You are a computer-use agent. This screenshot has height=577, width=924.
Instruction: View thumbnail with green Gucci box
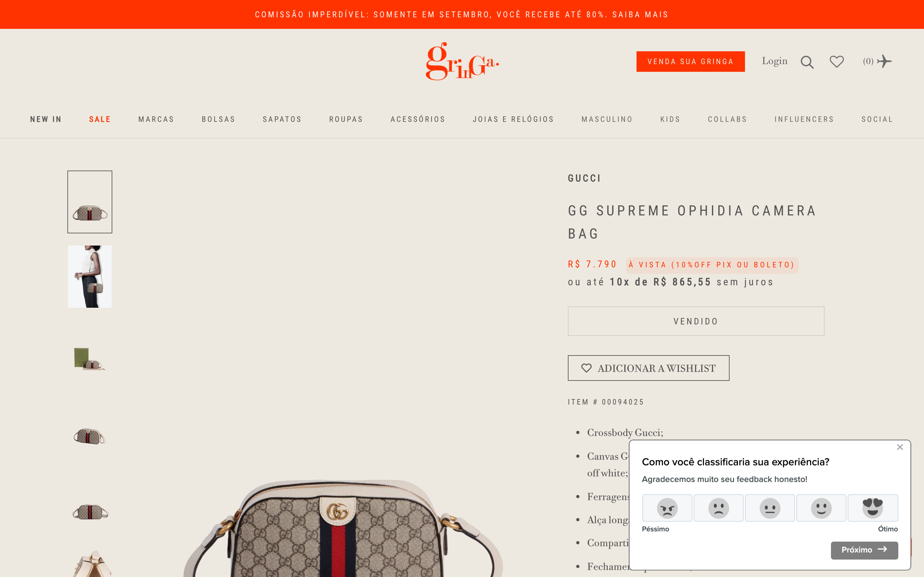(90, 359)
